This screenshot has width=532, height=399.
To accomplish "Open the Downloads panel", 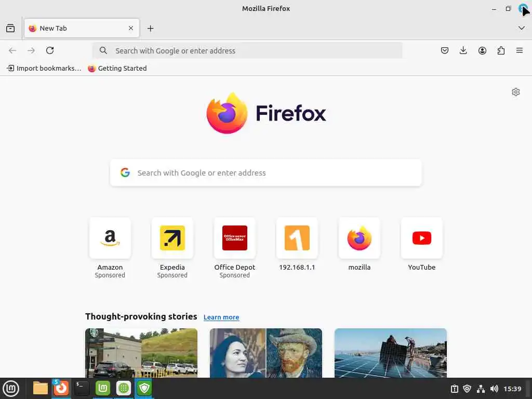I will click(463, 50).
